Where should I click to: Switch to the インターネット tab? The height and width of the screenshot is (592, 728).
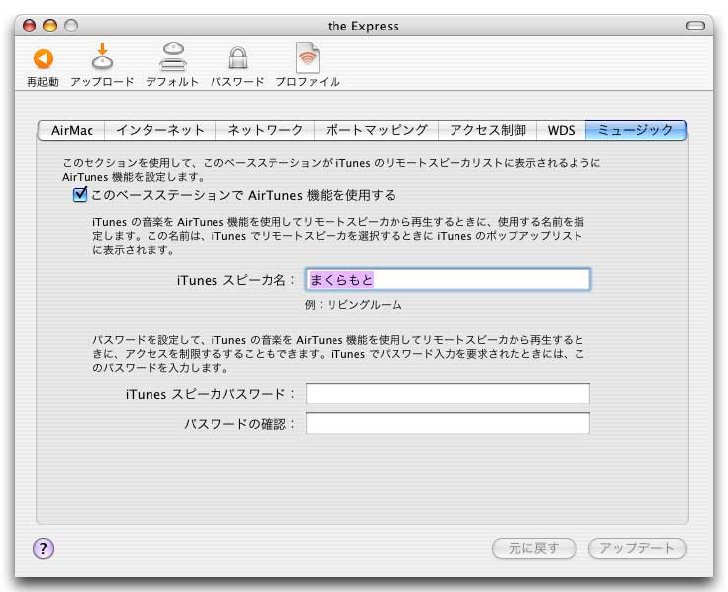tap(160, 130)
